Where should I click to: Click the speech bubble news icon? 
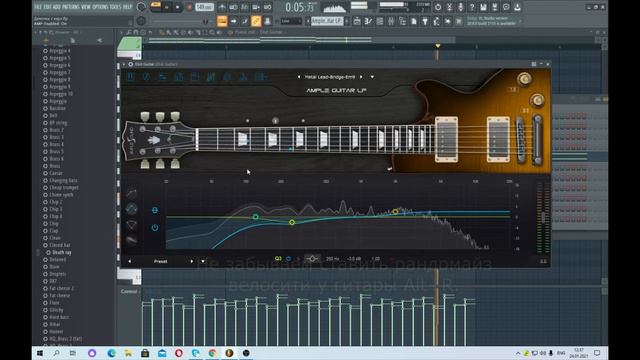tap(506, 7)
